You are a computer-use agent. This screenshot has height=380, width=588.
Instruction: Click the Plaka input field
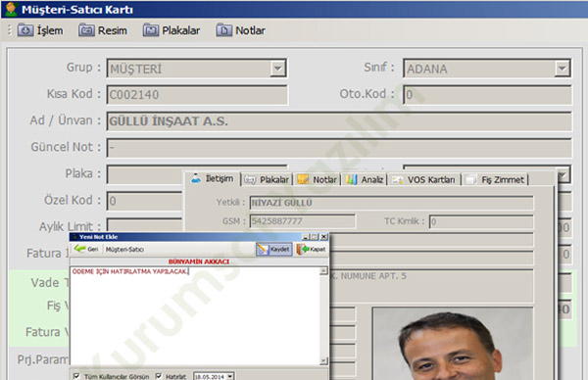[x=145, y=174]
